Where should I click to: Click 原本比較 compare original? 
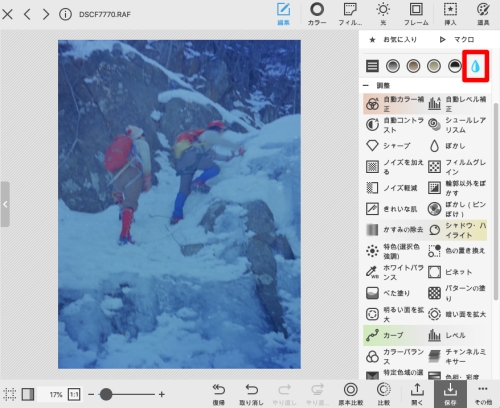[350, 394]
